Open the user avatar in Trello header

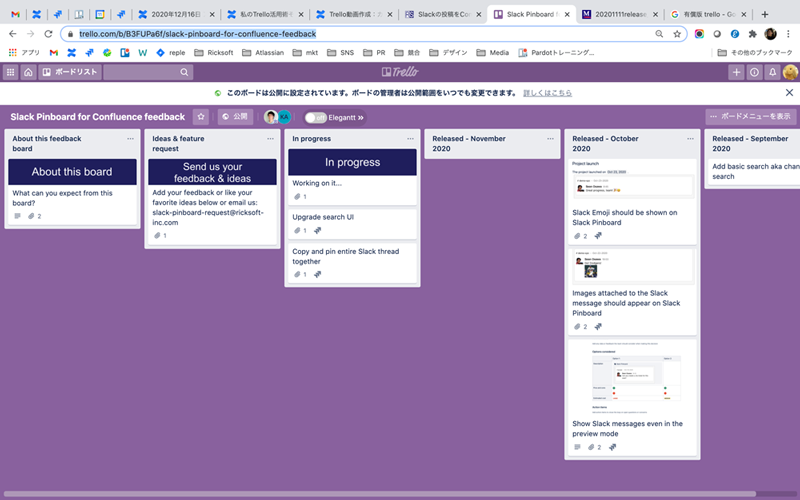click(790, 72)
